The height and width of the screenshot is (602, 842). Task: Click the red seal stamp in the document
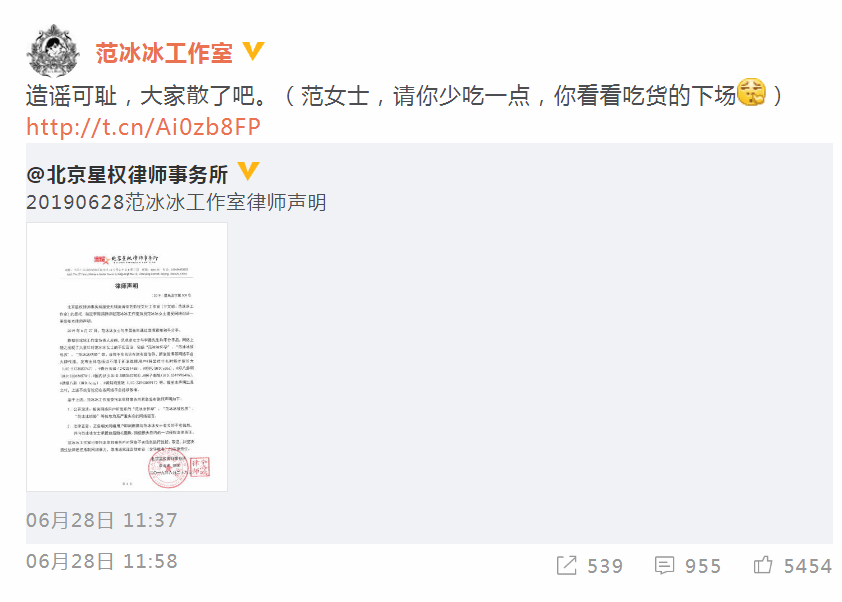pyautogui.click(x=169, y=469)
